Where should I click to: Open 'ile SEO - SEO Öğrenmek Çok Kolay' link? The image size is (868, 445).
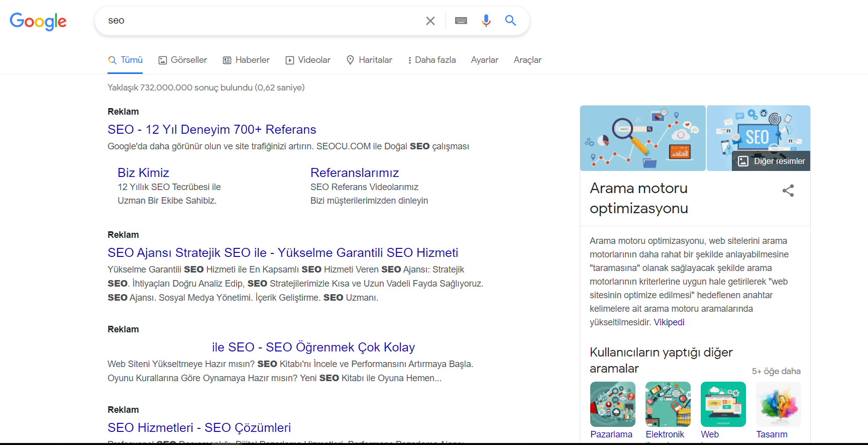point(313,347)
